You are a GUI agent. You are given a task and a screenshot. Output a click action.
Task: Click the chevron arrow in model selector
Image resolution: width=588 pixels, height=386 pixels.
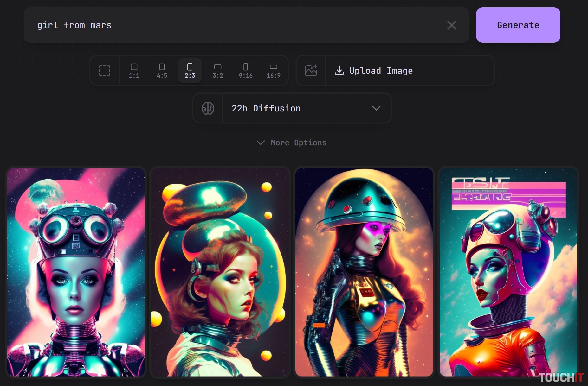click(x=376, y=108)
